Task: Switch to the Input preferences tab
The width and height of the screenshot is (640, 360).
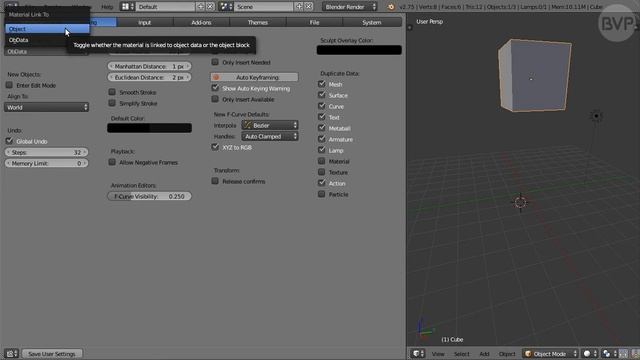Action: click(144, 22)
